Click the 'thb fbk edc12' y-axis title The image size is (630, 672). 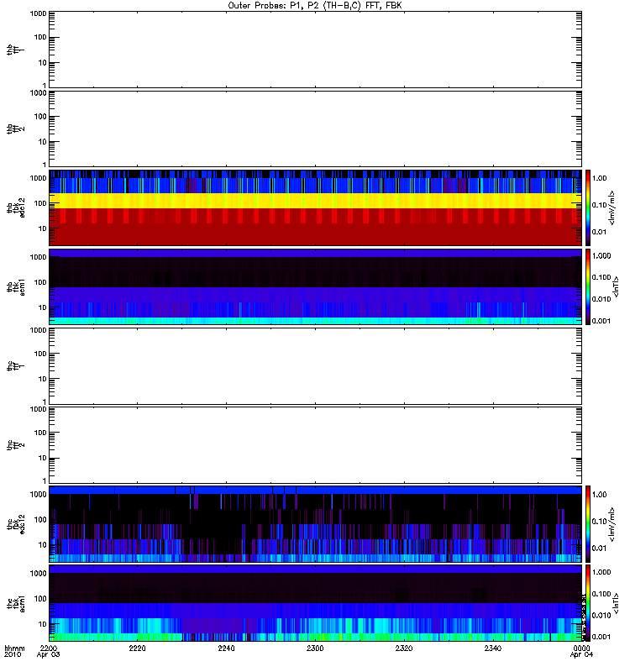[x=15, y=207]
